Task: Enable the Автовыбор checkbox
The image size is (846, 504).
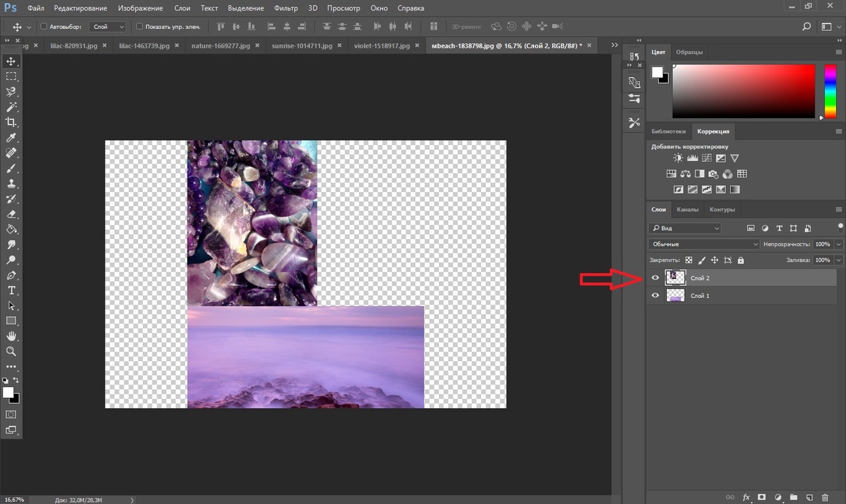Action: coord(44,27)
